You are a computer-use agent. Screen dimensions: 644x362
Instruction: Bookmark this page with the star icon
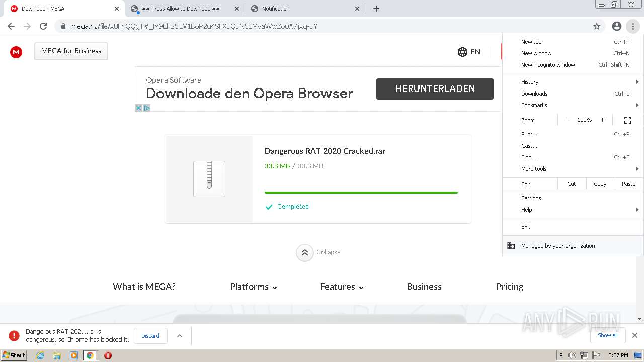[x=597, y=26]
